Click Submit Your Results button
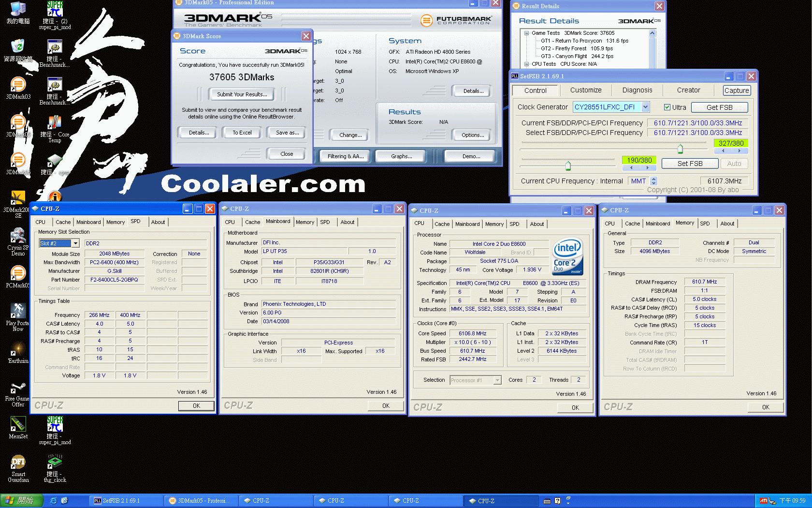Image resolution: width=812 pixels, height=508 pixels. pyautogui.click(x=242, y=94)
